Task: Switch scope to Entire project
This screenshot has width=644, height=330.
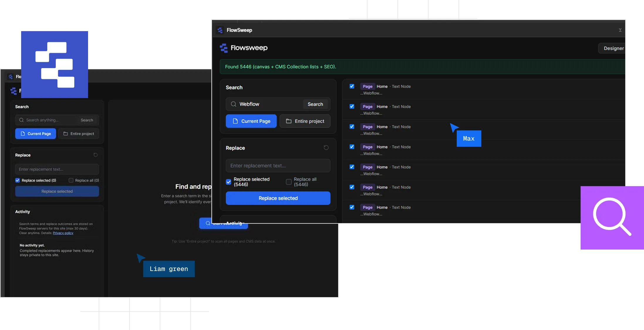Action: point(305,121)
